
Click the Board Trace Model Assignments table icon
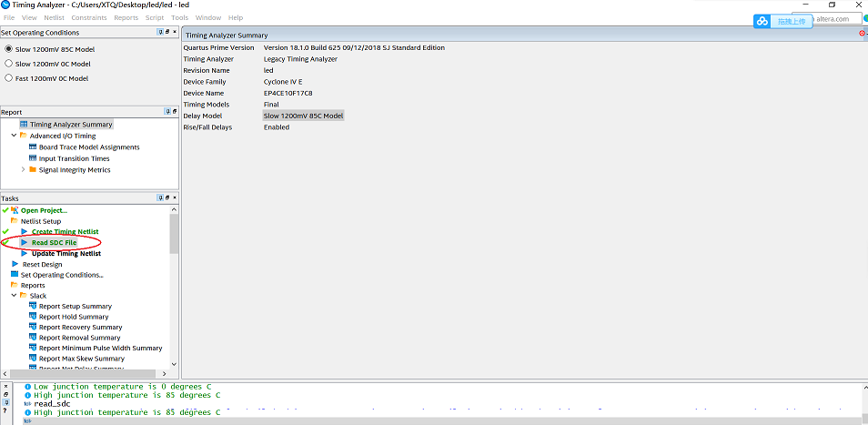pyautogui.click(x=33, y=147)
